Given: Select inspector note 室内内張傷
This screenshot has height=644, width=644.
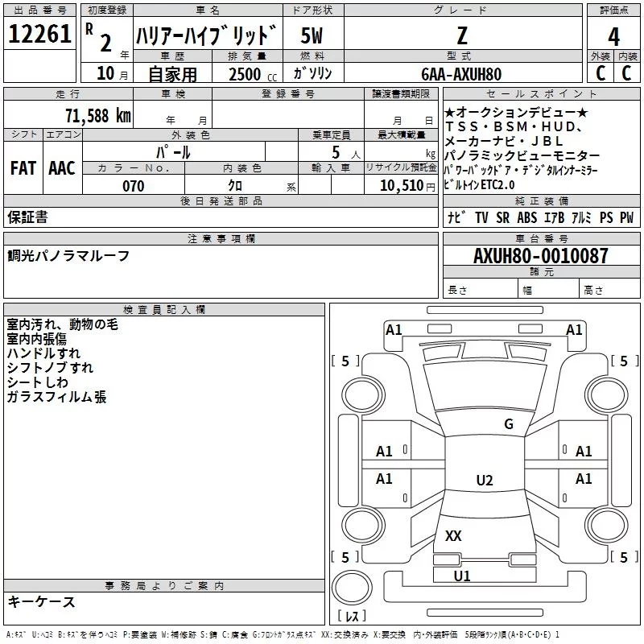Looking at the screenshot, I should coord(36,339).
